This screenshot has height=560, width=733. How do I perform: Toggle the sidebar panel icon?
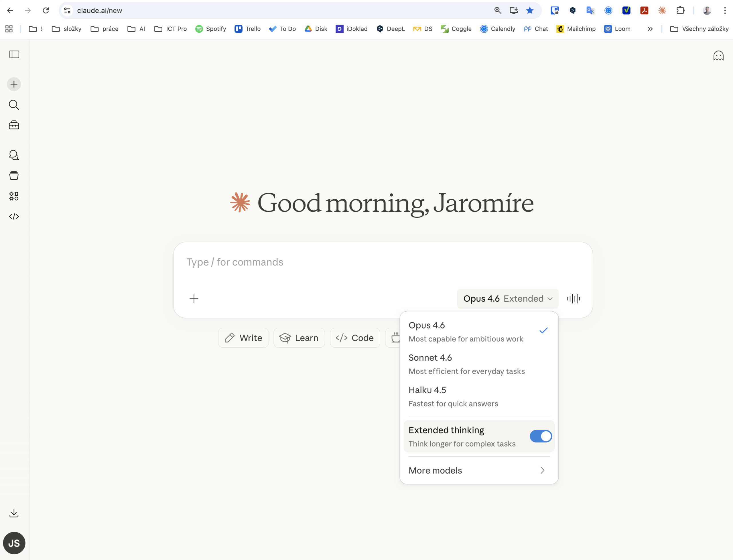[x=14, y=54]
